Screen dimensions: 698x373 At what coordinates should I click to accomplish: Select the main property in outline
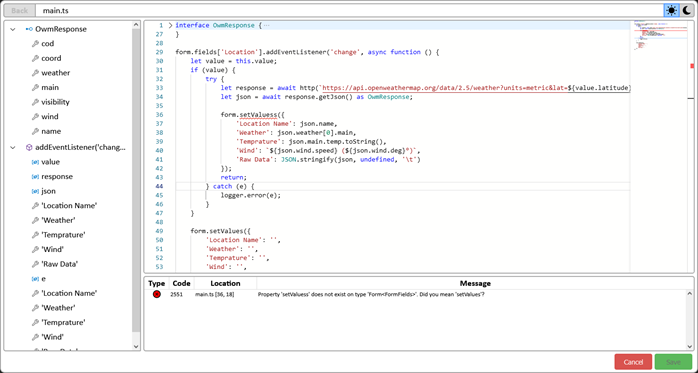50,88
